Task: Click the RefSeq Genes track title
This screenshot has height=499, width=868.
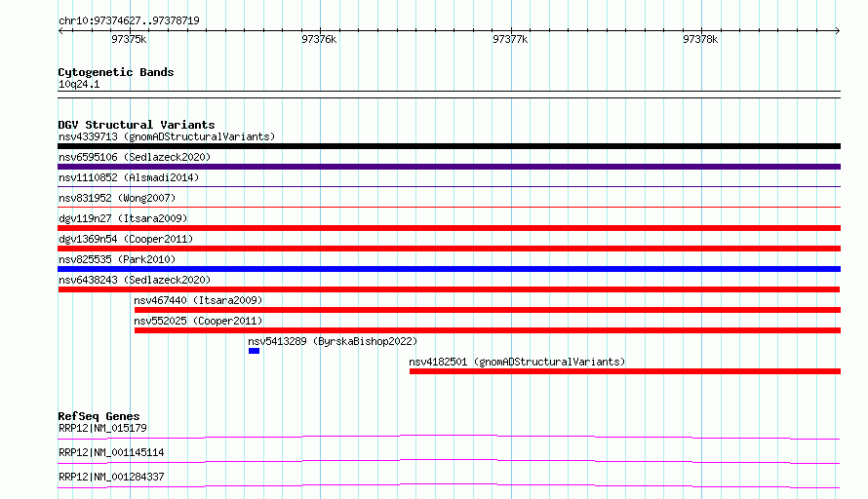Action: pos(99,416)
